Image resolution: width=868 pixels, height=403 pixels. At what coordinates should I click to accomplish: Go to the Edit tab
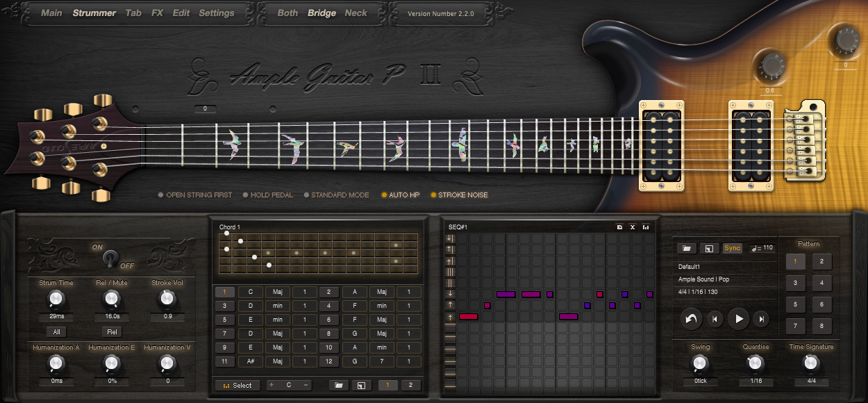181,13
